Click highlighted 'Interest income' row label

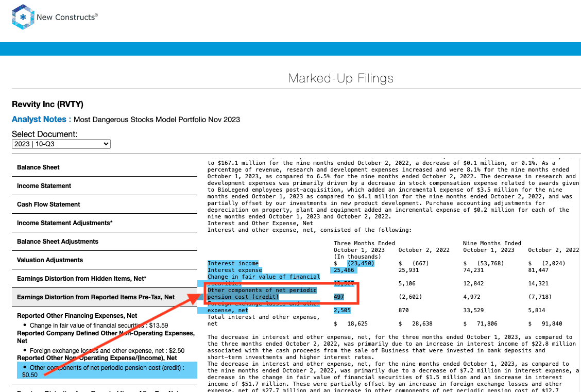233,263
